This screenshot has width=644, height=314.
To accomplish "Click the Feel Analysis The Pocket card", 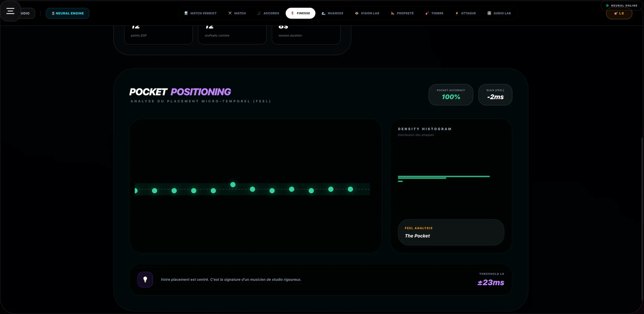I will [x=451, y=232].
